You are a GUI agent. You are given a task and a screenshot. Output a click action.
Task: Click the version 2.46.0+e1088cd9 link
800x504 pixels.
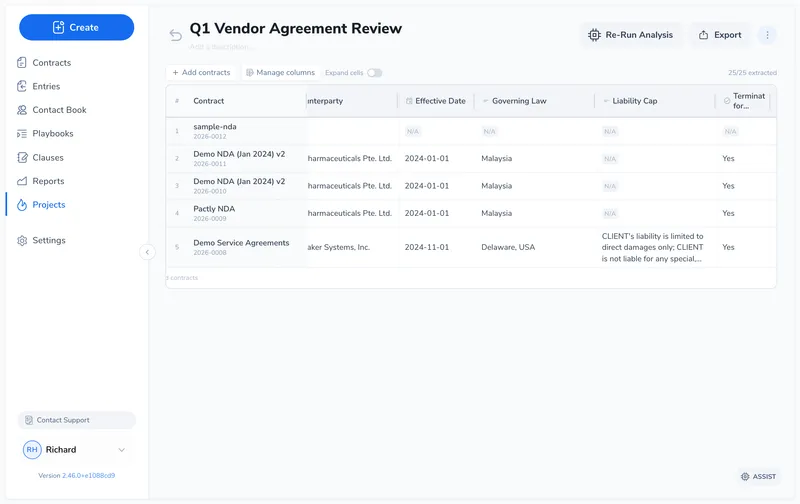(88, 475)
